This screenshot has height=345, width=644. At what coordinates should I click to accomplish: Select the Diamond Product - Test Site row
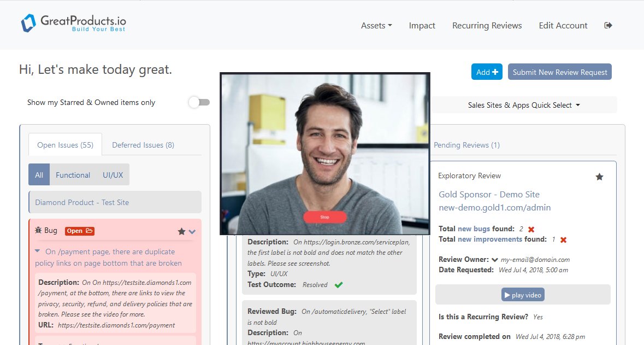point(115,202)
